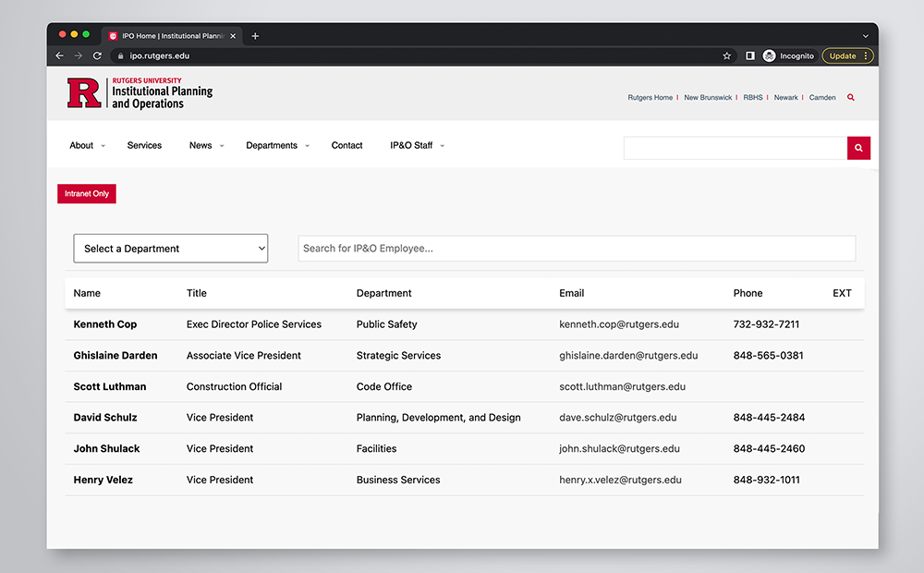Image resolution: width=924 pixels, height=573 pixels.
Task: Open Chrome's three-dot menu
Action: [866, 56]
